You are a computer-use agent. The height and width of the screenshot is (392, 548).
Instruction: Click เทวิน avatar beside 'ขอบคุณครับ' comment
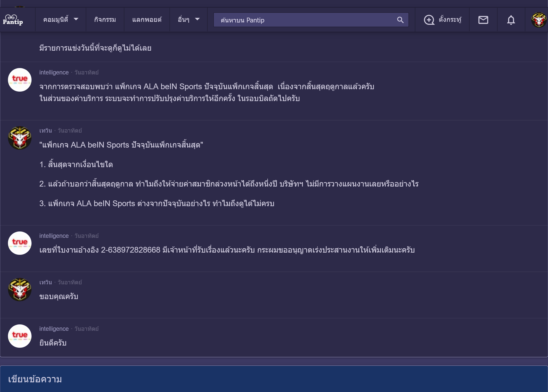[x=20, y=290]
